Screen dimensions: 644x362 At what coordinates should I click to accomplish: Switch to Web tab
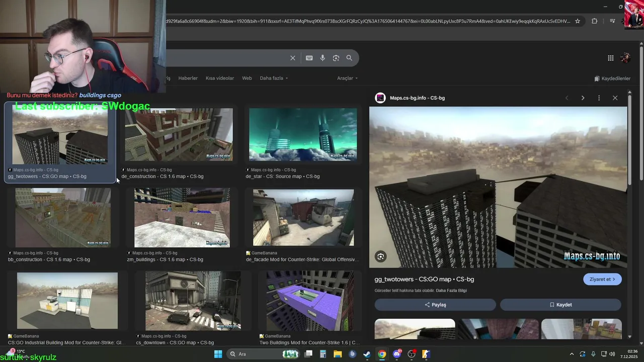click(x=247, y=78)
